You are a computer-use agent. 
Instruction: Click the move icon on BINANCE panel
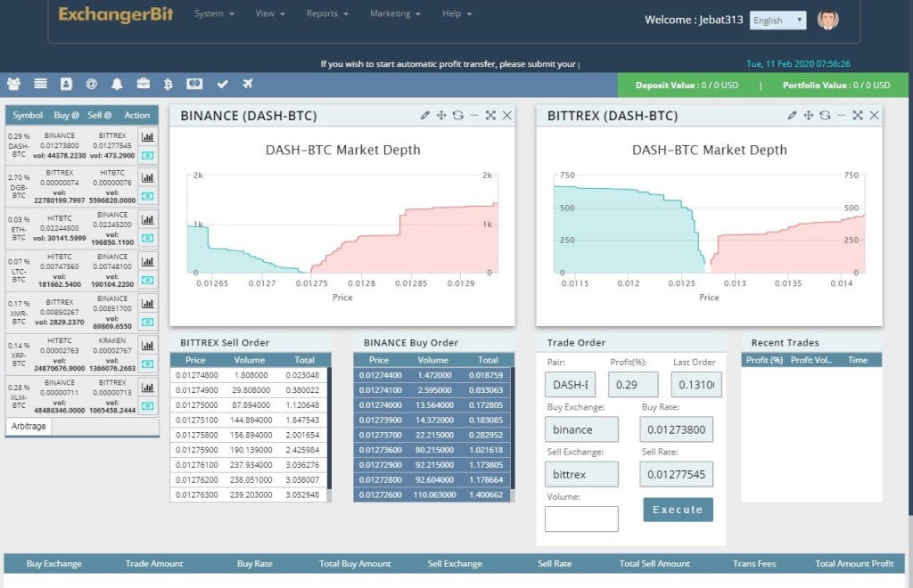click(441, 116)
